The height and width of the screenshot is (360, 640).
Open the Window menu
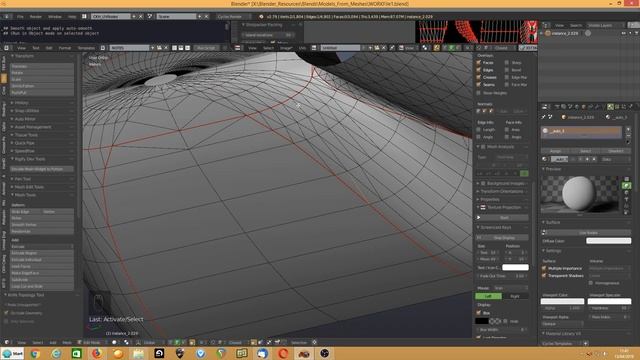tap(55, 17)
